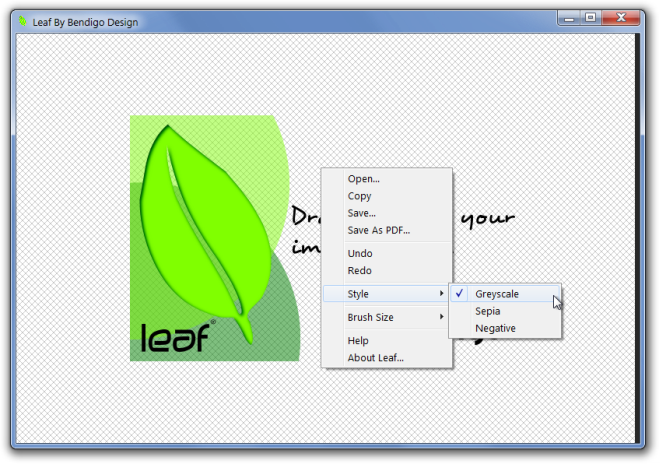This screenshot has height=464, width=660.
Task: Turn on the Negative style option
Action: 495,328
